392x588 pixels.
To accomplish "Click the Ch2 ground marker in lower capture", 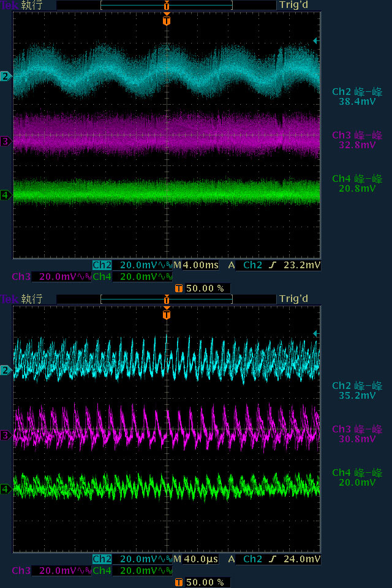I will coord(6,371).
